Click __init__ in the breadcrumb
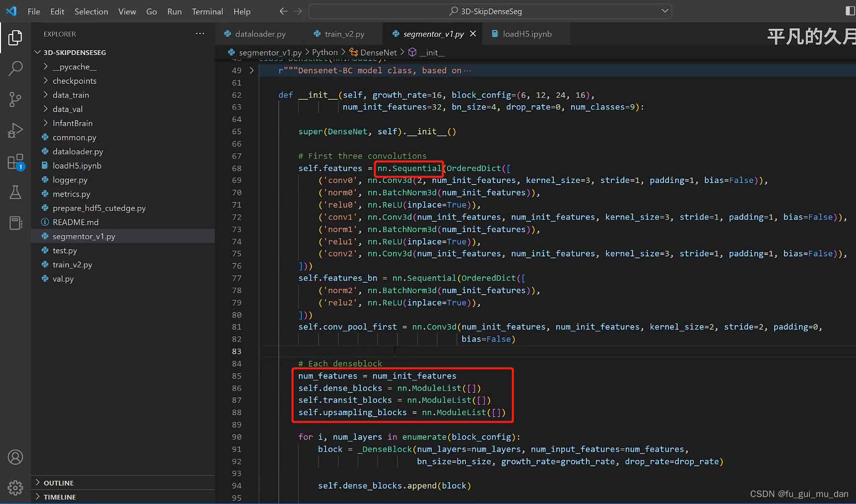856x504 pixels. pos(432,52)
